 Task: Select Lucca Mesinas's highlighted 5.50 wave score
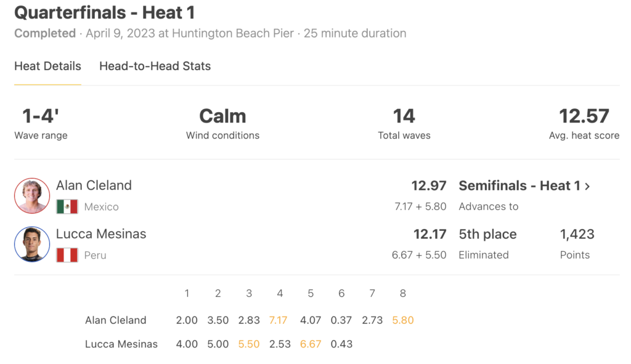pos(249,344)
